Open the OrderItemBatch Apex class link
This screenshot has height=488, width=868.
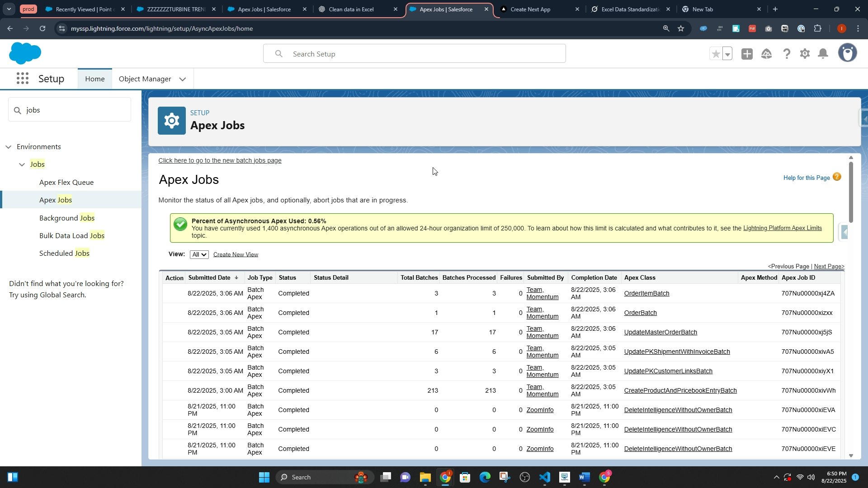[646, 294]
